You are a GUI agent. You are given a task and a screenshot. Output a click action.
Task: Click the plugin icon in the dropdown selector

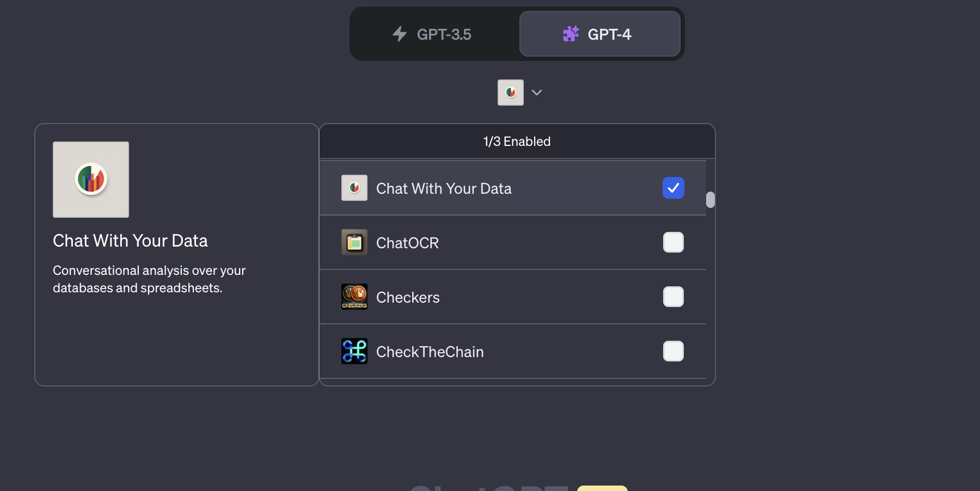coord(510,92)
